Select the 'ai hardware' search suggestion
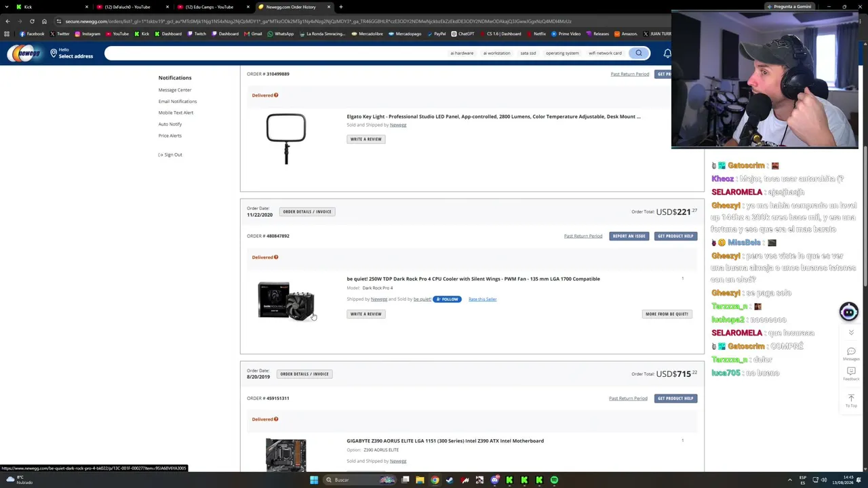 (462, 53)
